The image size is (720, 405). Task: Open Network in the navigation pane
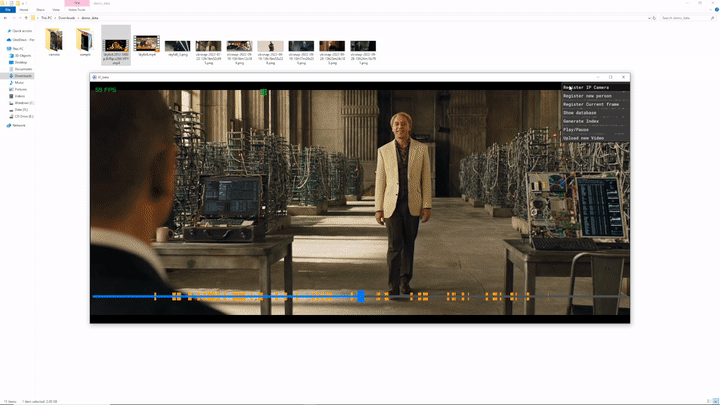(x=16, y=125)
